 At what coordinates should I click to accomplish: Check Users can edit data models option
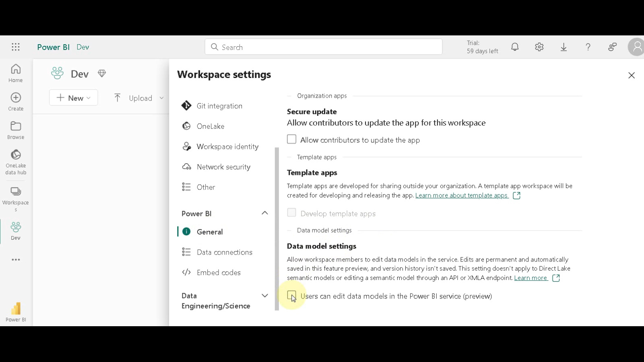[291, 296]
